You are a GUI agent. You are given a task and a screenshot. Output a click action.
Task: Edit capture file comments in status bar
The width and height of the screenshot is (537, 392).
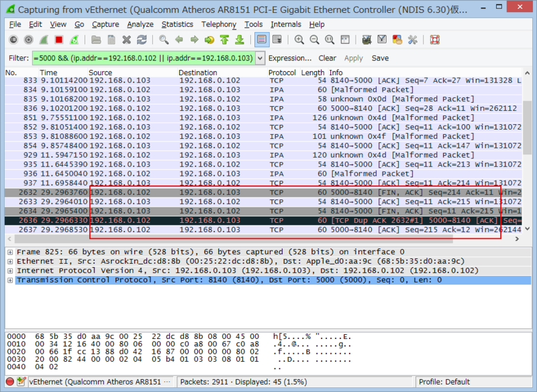point(21,381)
